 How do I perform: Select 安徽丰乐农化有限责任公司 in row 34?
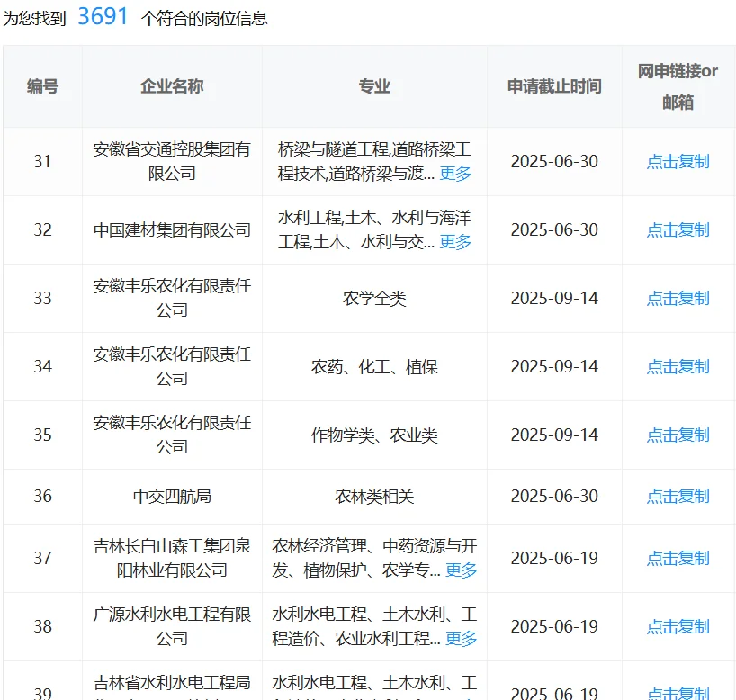coord(172,367)
